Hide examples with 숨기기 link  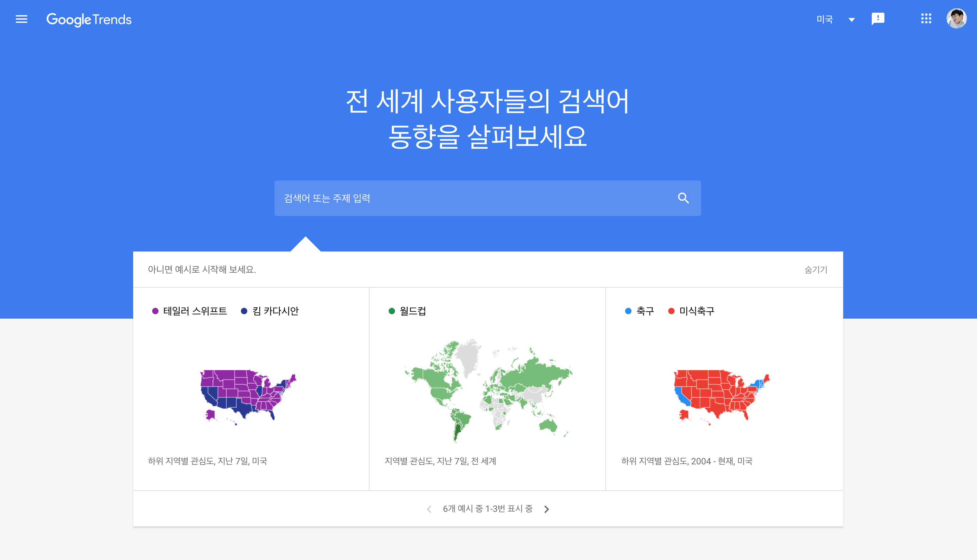816,270
